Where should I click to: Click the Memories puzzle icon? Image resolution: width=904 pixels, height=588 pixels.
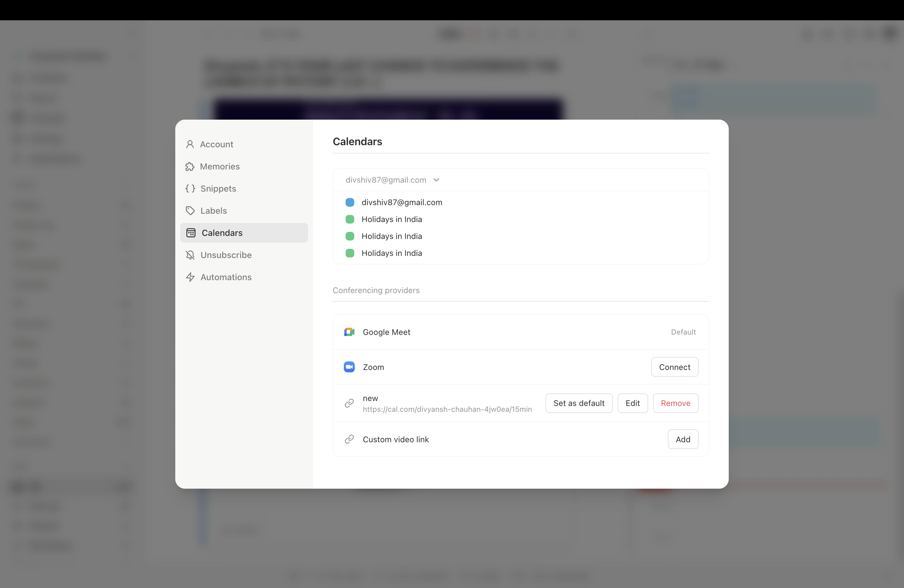click(x=190, y=166)
